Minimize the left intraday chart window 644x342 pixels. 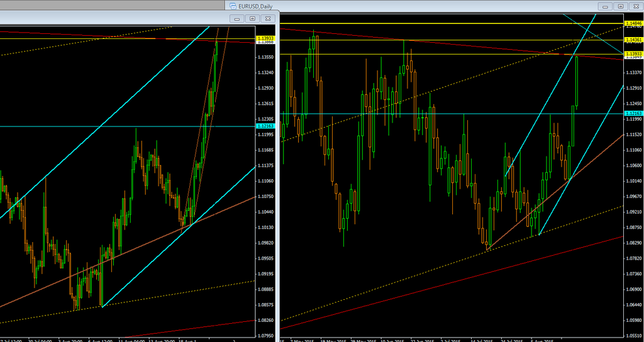point(236,18)
